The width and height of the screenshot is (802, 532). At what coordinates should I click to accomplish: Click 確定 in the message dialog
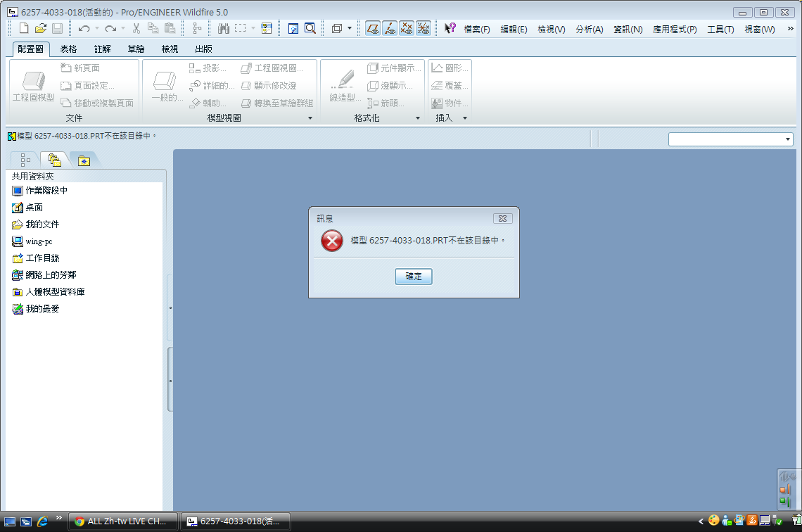coord(414,277)
